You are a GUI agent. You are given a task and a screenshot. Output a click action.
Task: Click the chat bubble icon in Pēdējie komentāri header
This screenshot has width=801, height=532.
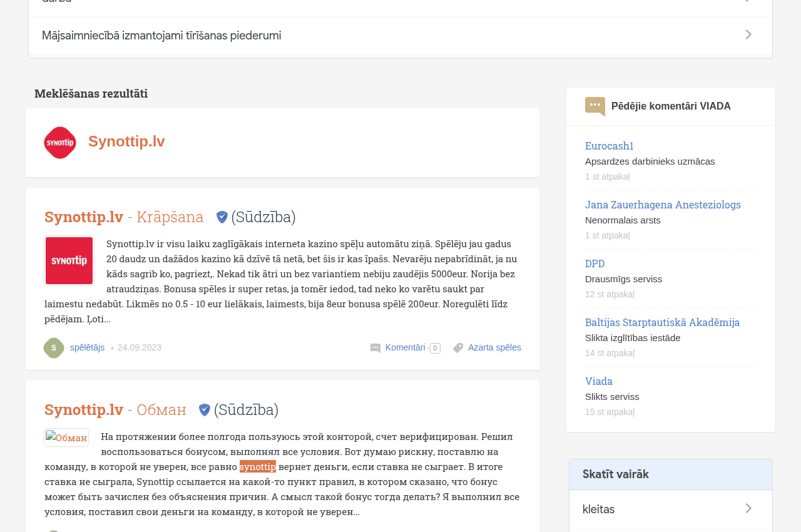pos(595,106)
